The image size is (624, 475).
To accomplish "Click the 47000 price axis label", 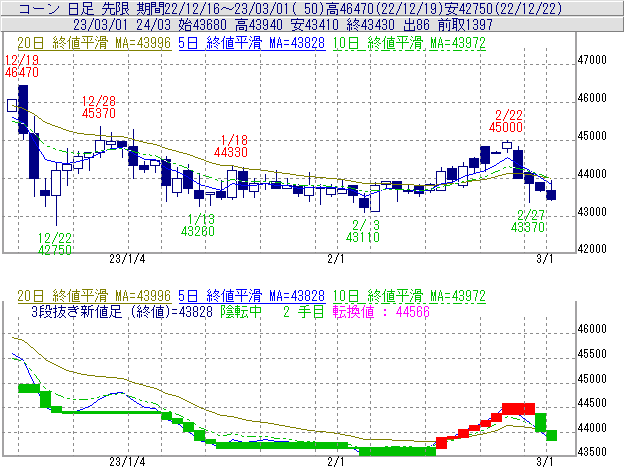I will pyautogui.click(x=592, y=60).
